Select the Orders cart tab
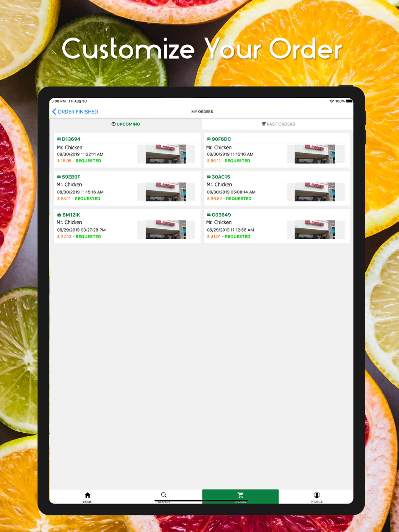Viewport: 399px width, 532px height. [x=240, y=497]
